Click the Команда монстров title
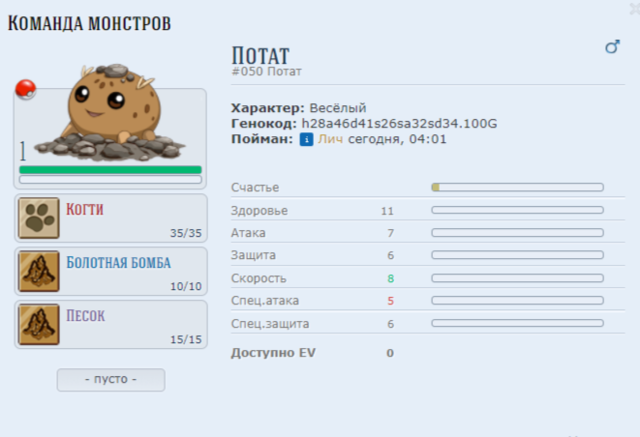 [x=89, y=23]
